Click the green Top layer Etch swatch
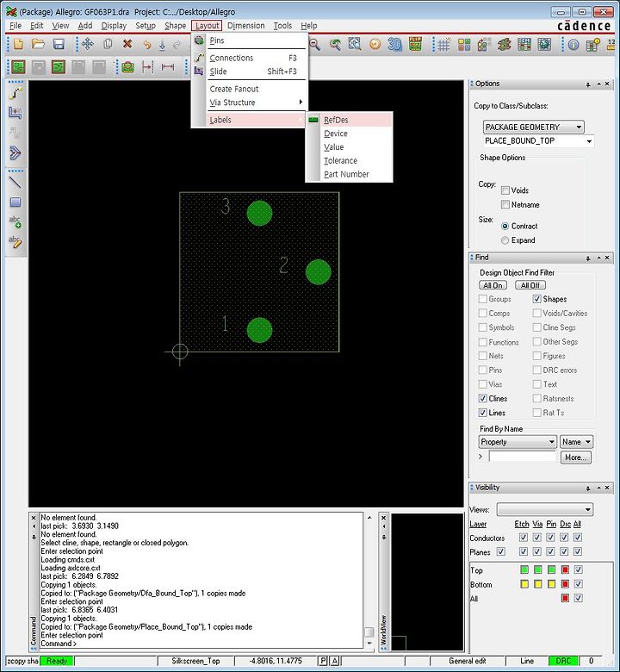 coord(524,569)
